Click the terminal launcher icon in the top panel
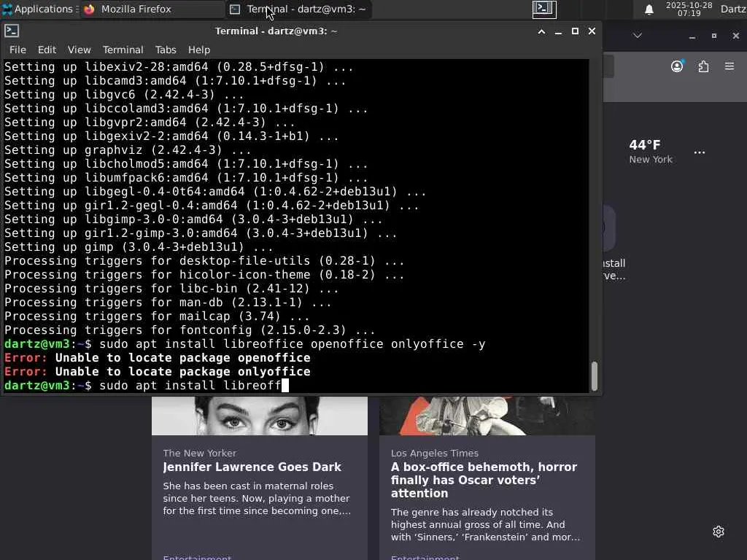The image size is (747, 560). pyautogui.click(x=544, y=9)
